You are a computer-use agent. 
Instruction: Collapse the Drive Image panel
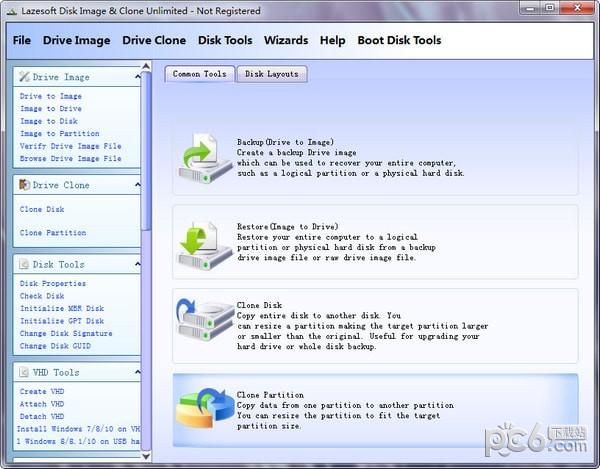pos(137,77)
